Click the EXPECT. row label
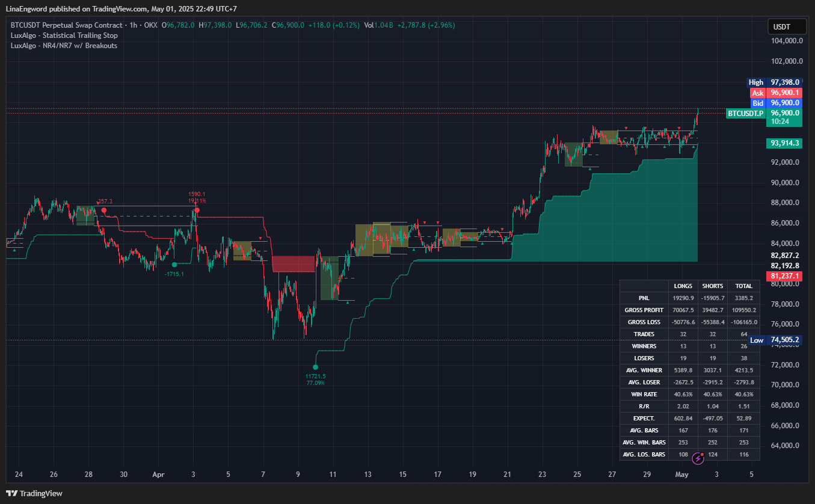Image resolution: width=815 pixels, height=504 pixels. coord(644,419)
